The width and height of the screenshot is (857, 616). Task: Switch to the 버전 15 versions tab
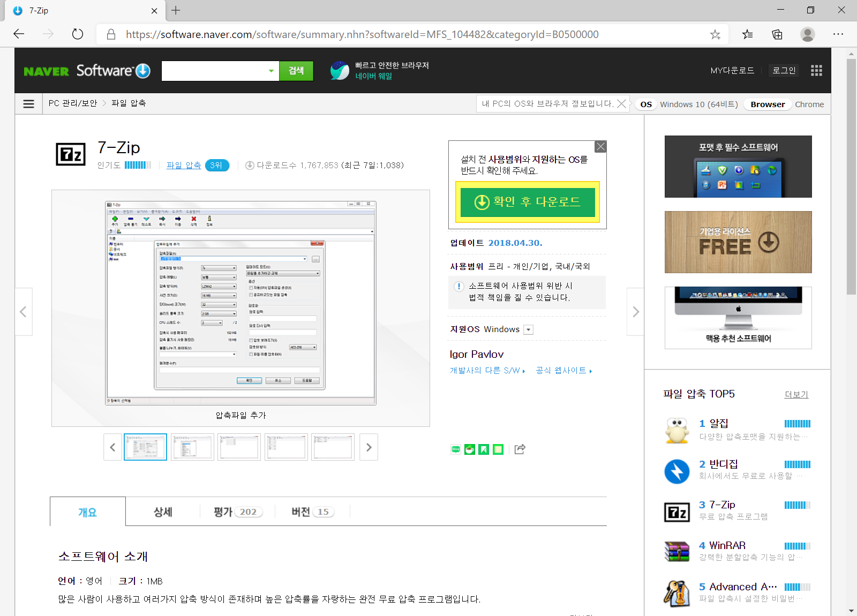point(313,512)
